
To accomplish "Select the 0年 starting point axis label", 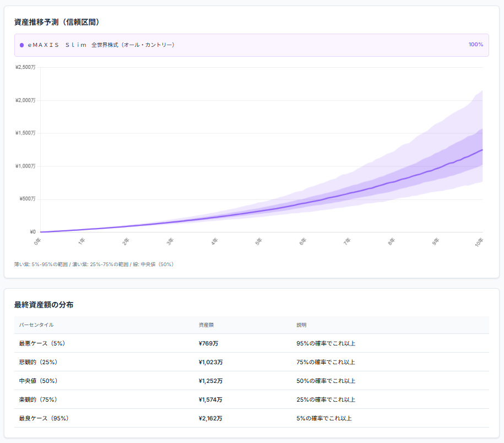I will (x=37, y=241).
